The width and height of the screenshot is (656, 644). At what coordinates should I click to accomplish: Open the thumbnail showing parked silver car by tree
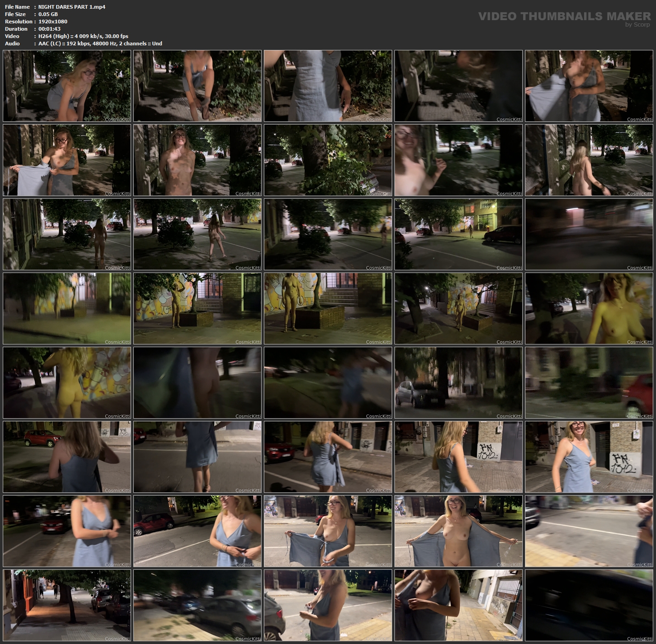point(458,382)
